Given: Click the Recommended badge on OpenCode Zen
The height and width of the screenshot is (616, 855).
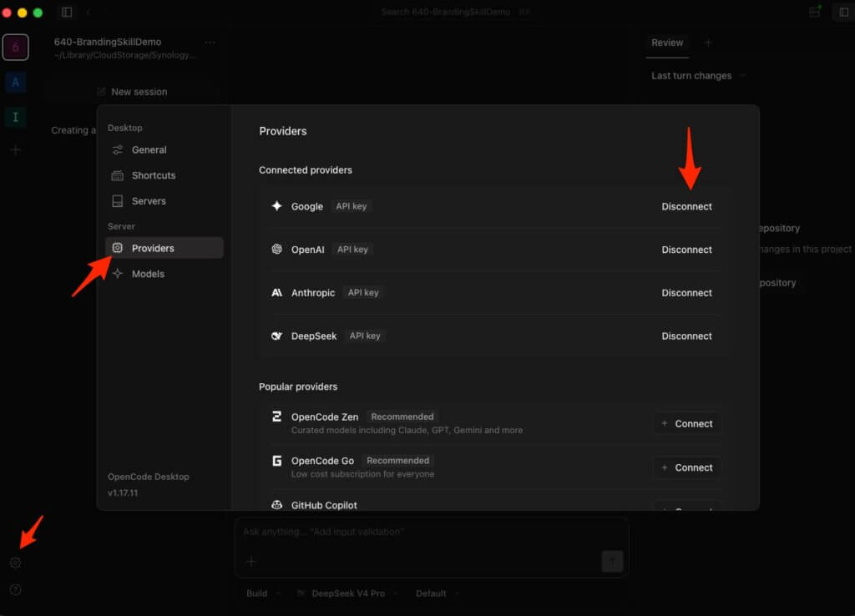Looking at the screenshot, I should coord(402,417).
